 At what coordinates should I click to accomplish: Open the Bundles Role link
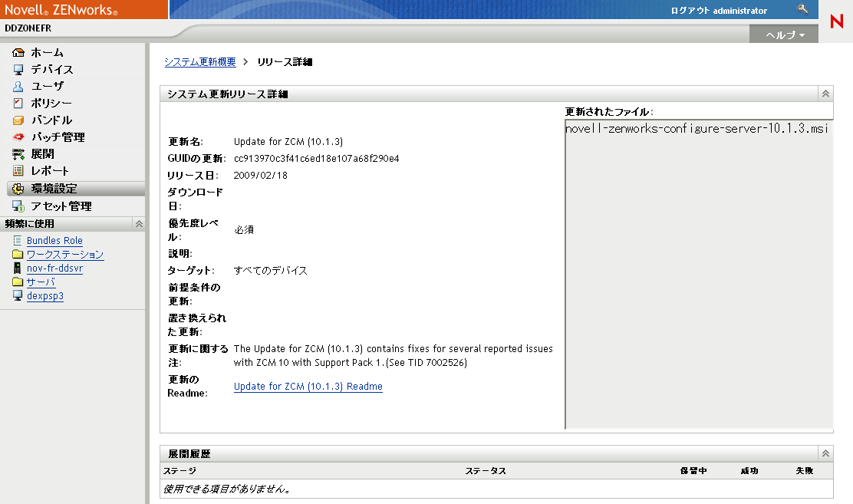[54, 241]
